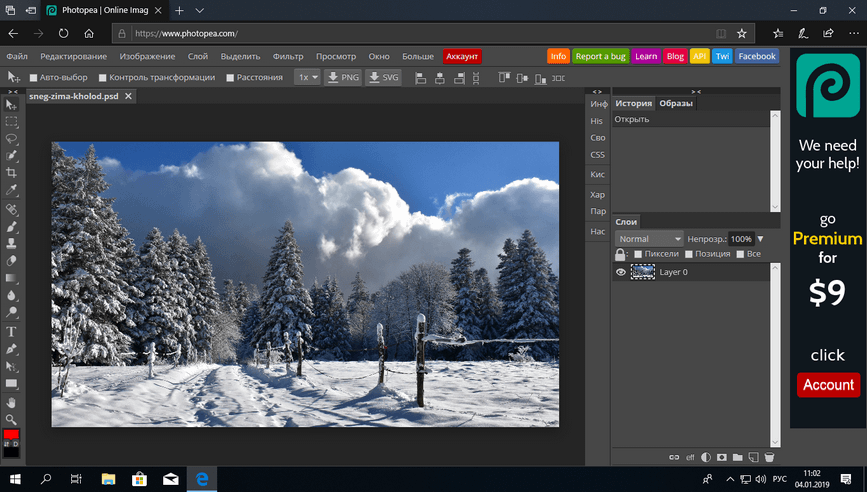
Task: Enable the Контроль трансформации checkbox
Action: 102,78
